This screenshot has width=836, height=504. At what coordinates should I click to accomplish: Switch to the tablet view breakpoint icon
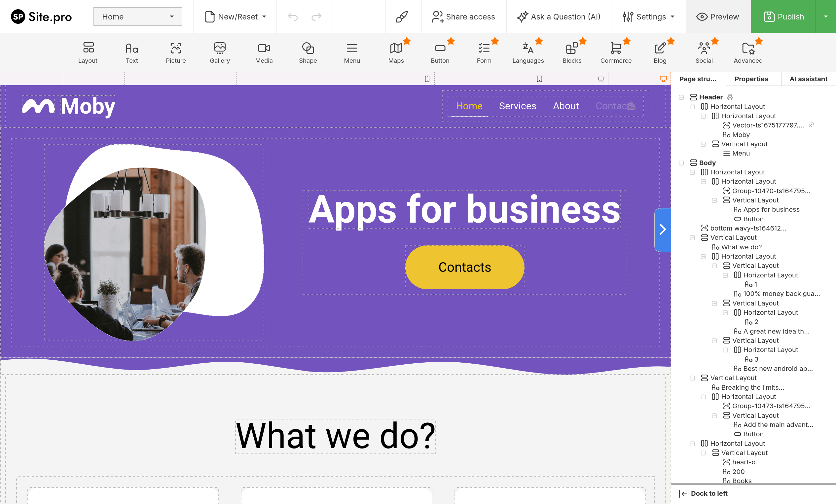click(539, 79)
